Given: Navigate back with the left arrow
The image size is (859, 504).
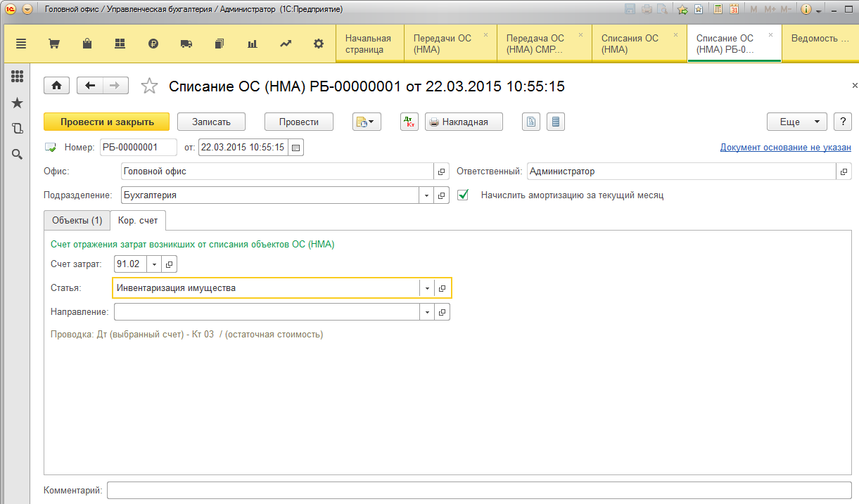Looking at the screenshot, I should point(89,86).
